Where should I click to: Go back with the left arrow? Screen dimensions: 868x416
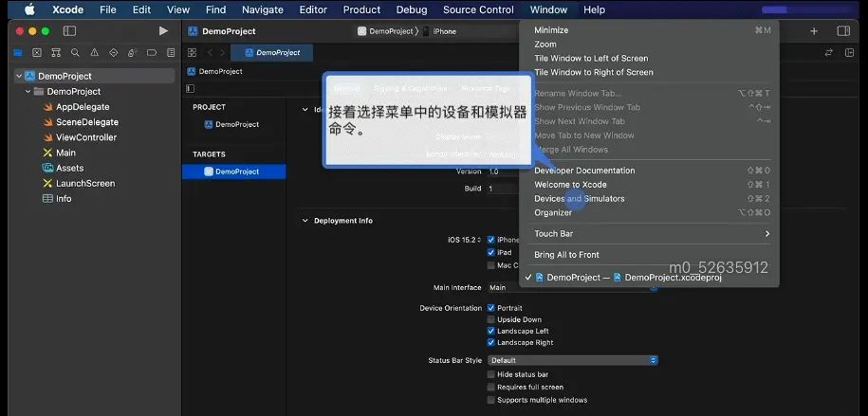tap(210, 52)
